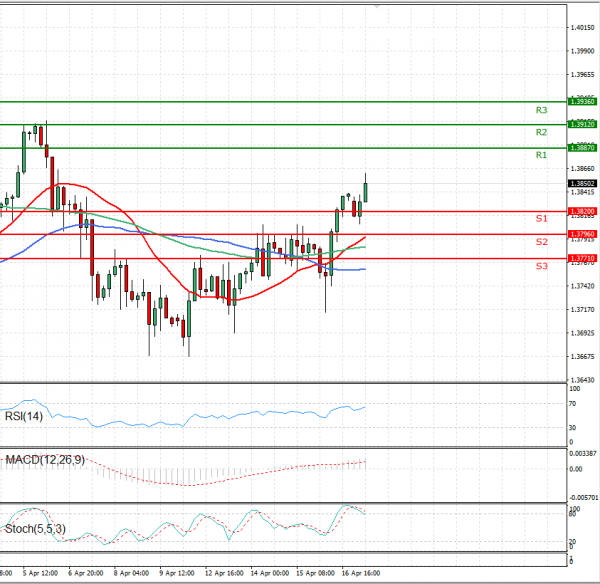Click the MACD(12,26,9) indicator label
The width and height of the screenshot is (600, 584).
point(45,460)
